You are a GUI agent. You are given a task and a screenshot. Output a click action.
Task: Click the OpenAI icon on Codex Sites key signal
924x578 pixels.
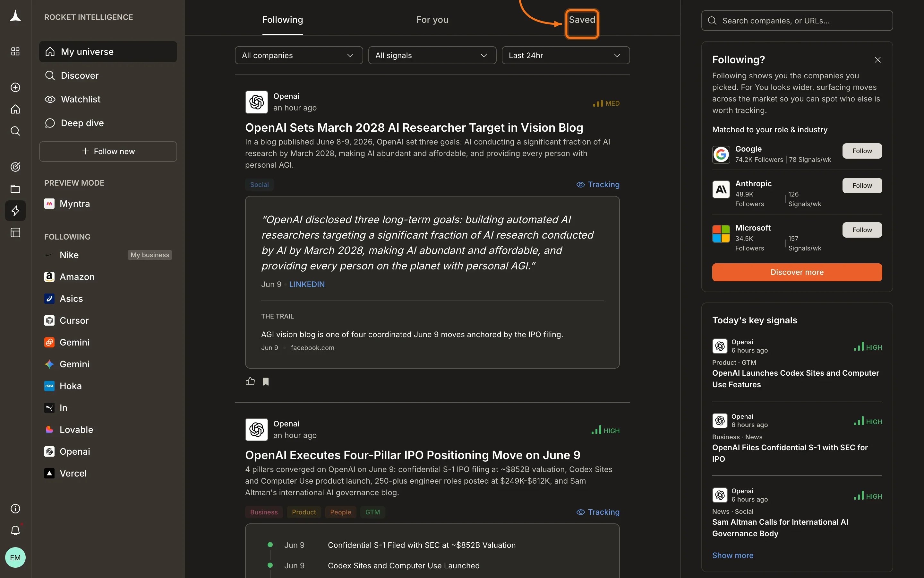pyautogui.click(x=720, y=346)
